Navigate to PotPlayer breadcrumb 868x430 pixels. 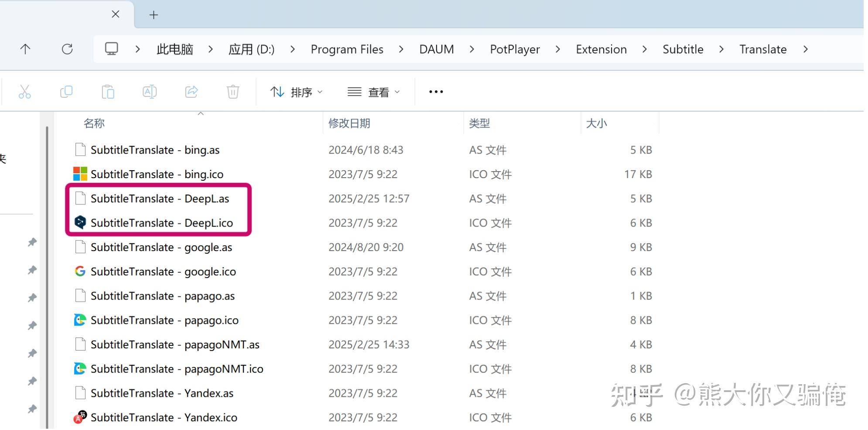(x=515, y=49)
